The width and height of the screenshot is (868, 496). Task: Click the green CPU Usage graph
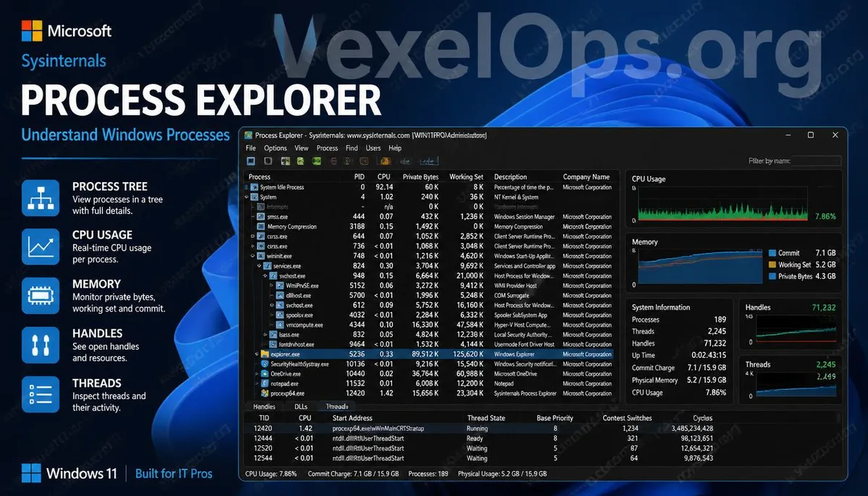click(724, 204)
